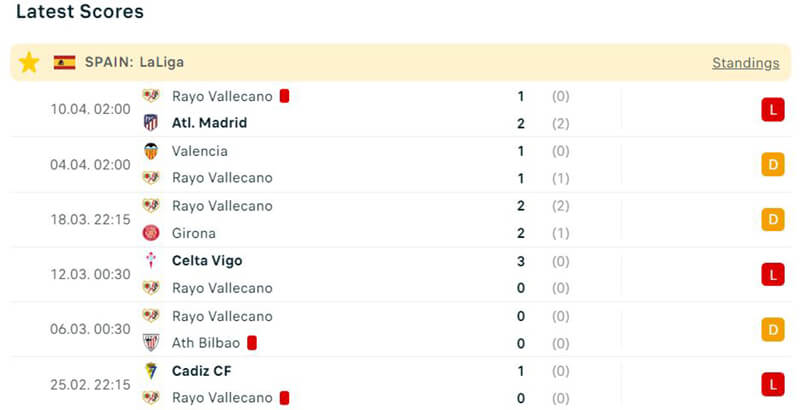Viewport: 800px width, 410px height.
Task: Open the Standings link
Action: (745, 63)
